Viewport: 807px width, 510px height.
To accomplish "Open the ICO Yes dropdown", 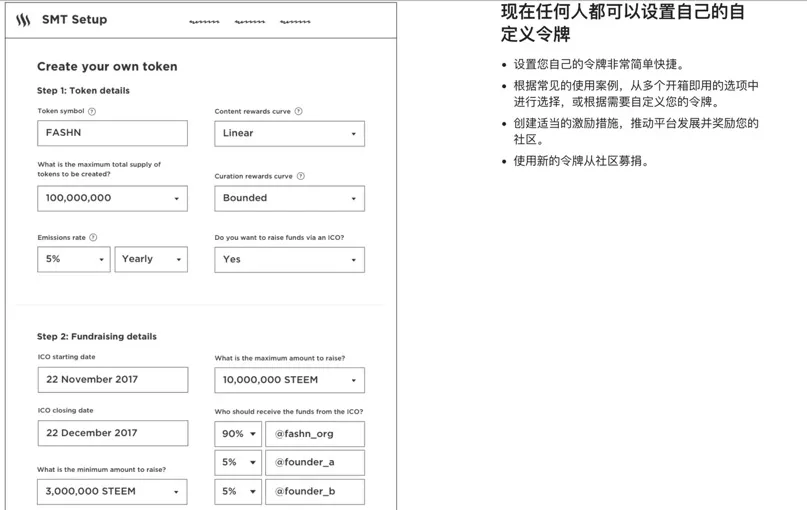I will (289, 260).
